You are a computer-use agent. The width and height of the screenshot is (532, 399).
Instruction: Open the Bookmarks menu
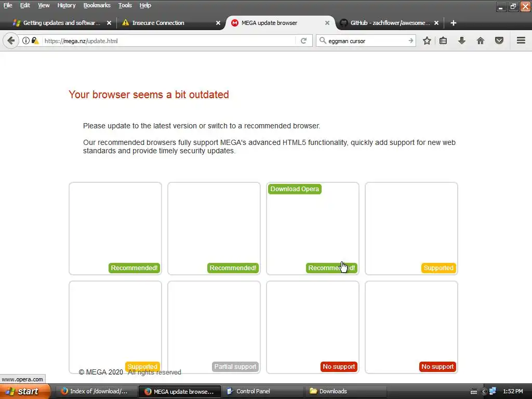tap(97, 5)
